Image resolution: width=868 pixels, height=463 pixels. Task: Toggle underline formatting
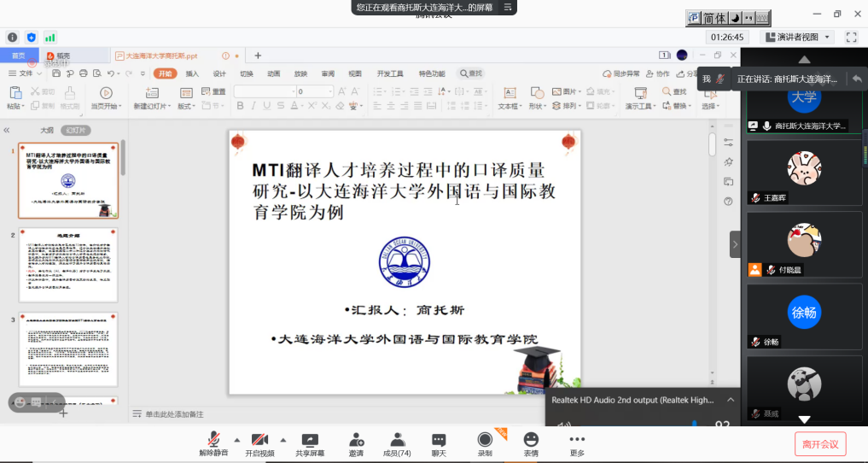click(267, 106)
